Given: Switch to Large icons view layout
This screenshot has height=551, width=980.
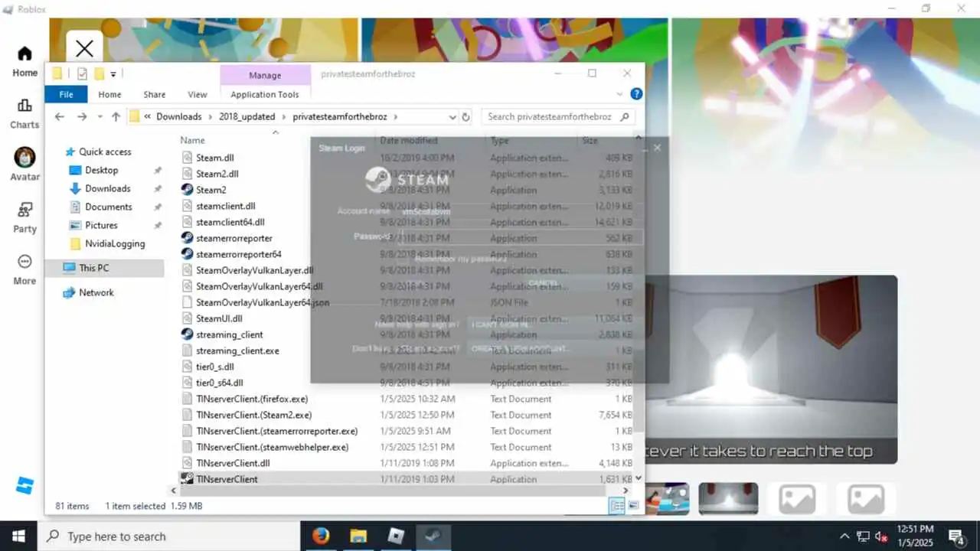Looking at the screenshot, I should point(633,506).
